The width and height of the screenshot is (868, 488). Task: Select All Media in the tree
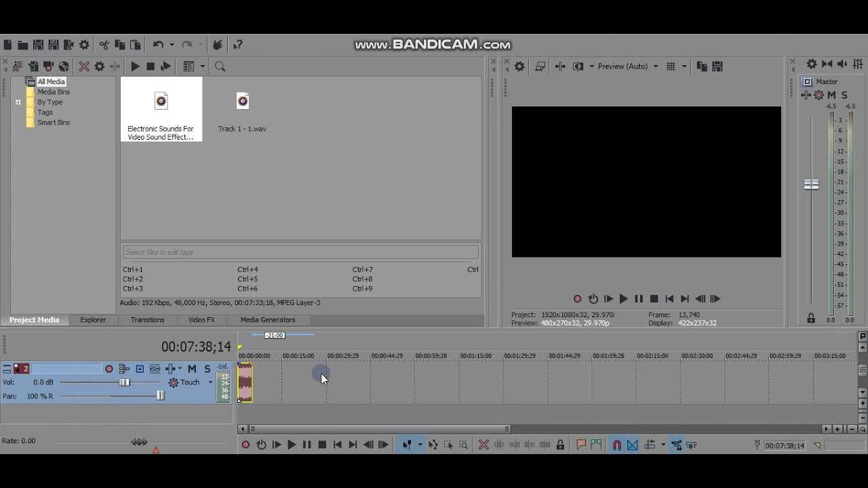click(51, 81)
